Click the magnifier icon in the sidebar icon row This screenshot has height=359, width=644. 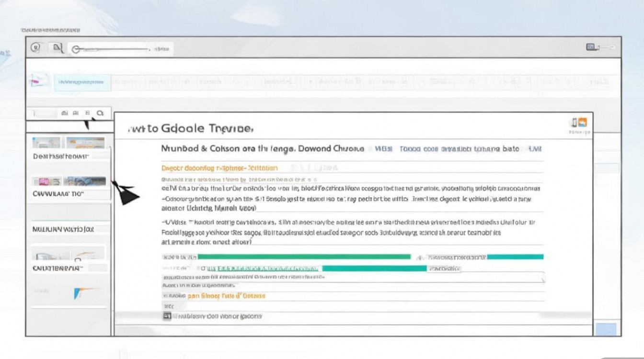pyautogui.click(x=100, y=113)
